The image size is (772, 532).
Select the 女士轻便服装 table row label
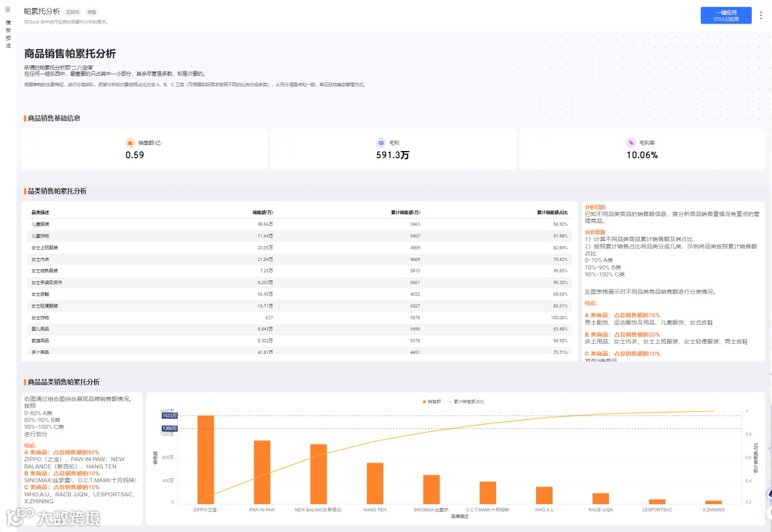[44, 306]
